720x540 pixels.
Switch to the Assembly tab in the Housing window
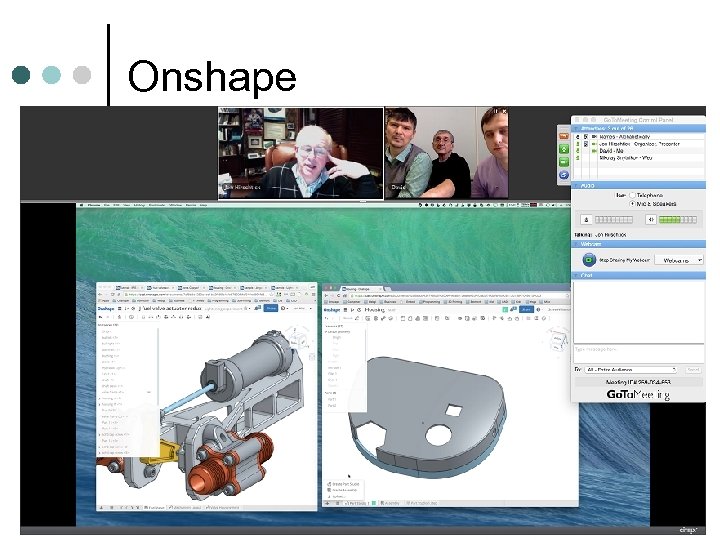coord(390,503)
